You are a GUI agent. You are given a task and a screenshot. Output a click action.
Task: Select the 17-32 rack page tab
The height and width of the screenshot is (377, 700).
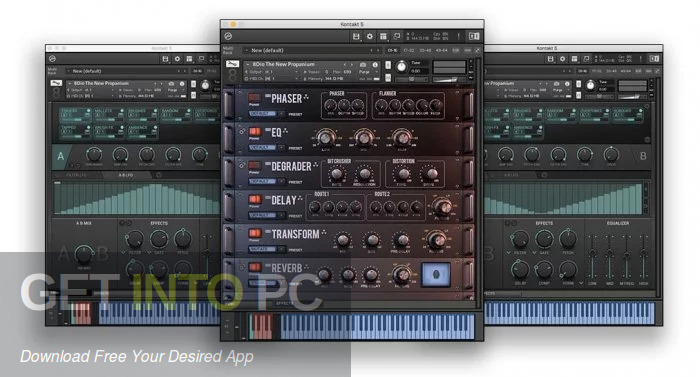click(408, 50)
